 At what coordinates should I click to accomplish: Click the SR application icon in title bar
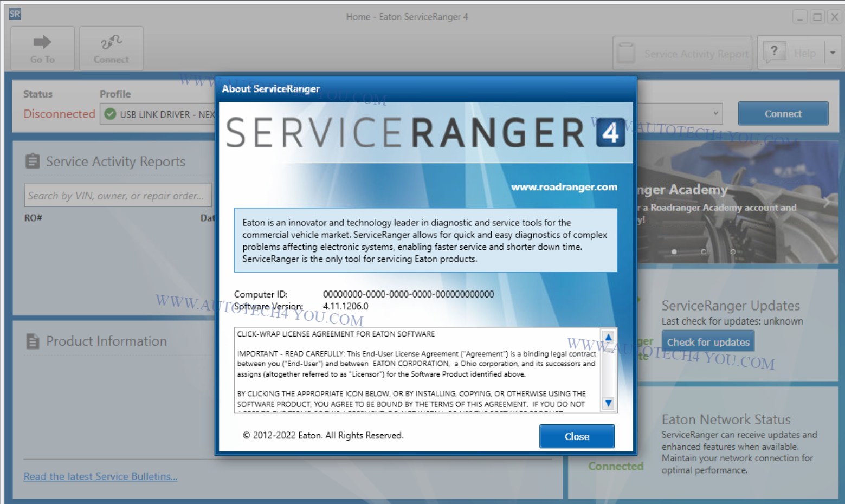coord(15,14)
